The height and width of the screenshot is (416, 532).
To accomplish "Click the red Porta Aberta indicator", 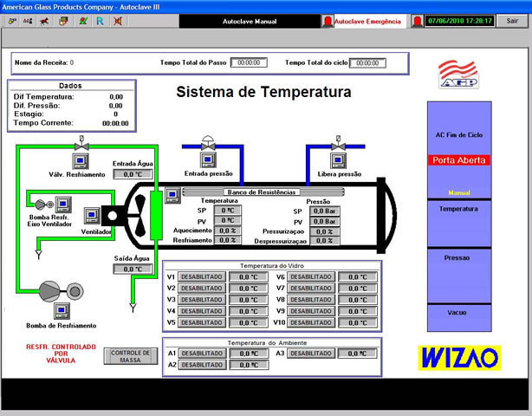I will click(x=459, y=160).
